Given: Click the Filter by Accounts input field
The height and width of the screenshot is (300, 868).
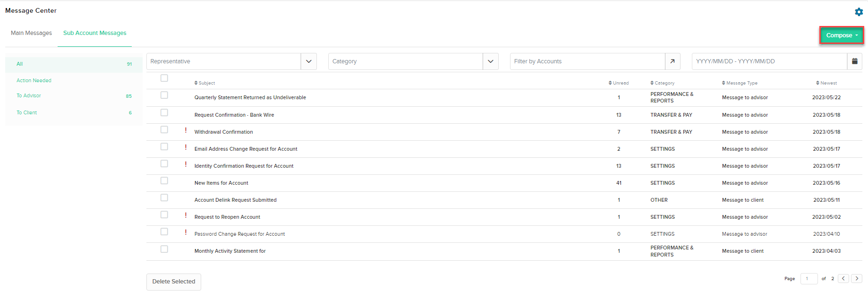Looking at the screenshot, I should point(587,61).
